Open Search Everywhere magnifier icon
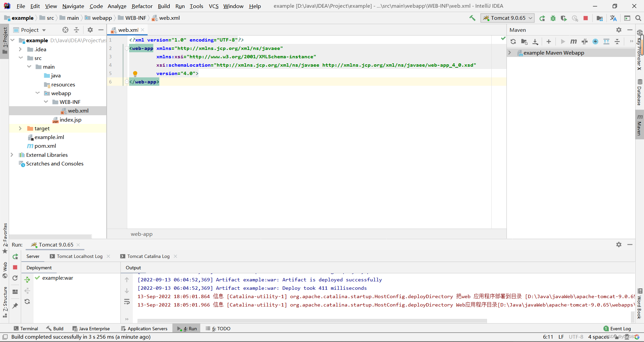The width and height of the screenshot is (644, 342). tap(638, 18)
